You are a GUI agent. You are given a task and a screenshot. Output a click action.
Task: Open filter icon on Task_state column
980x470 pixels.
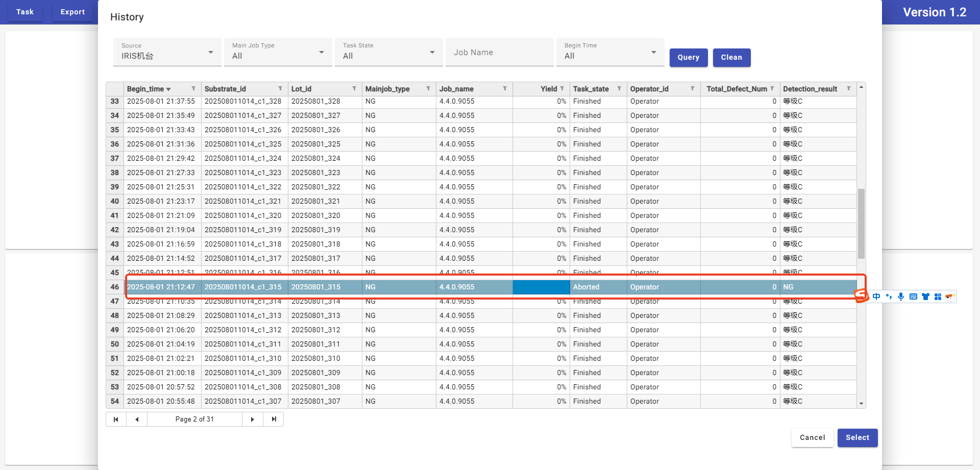tap(619, 89)
